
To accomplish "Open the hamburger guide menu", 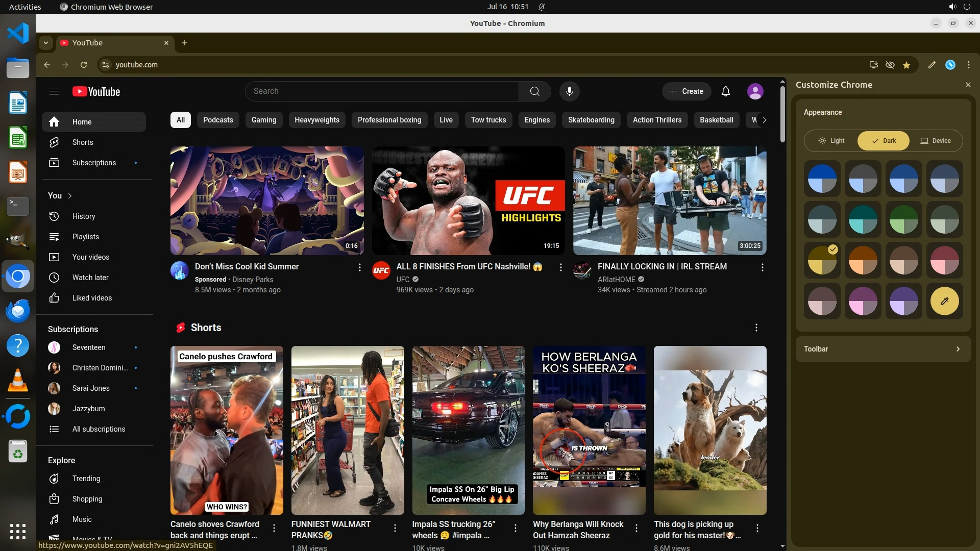I will point(54,91).
